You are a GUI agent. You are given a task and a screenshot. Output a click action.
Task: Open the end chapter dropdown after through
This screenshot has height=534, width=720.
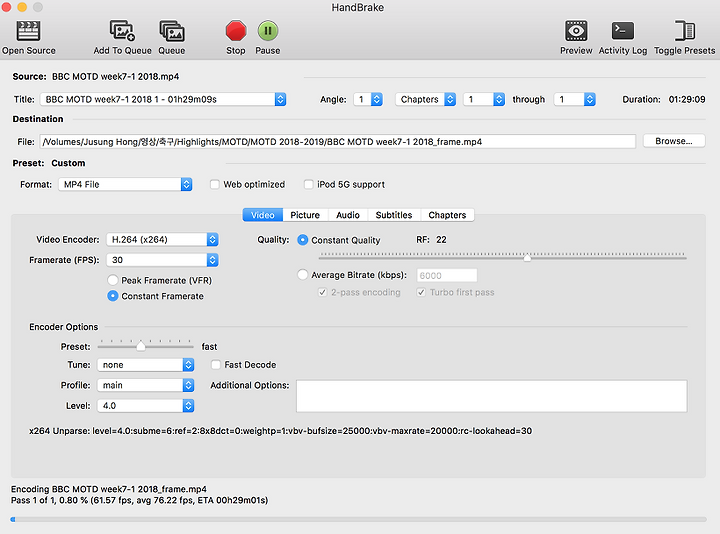574,100
